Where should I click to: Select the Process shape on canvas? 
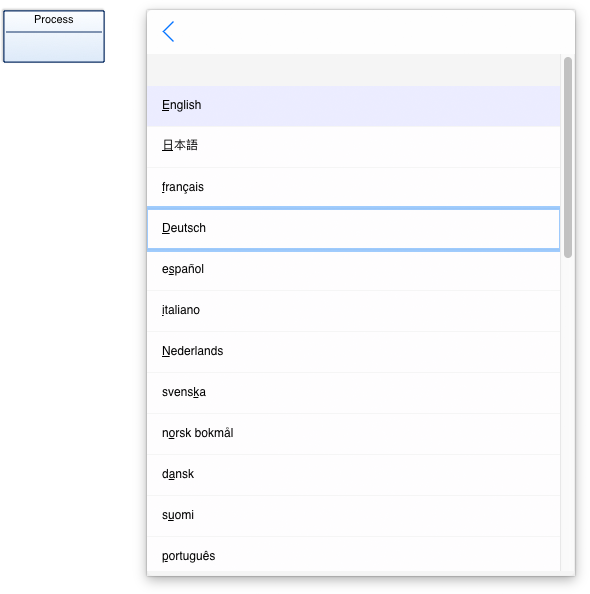(x=54, y=36)
